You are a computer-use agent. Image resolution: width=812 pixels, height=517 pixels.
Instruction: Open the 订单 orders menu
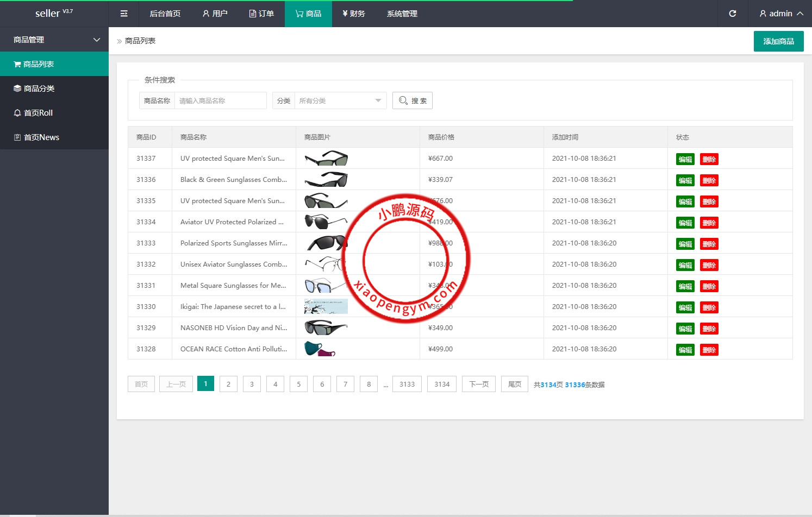[261, 14]
